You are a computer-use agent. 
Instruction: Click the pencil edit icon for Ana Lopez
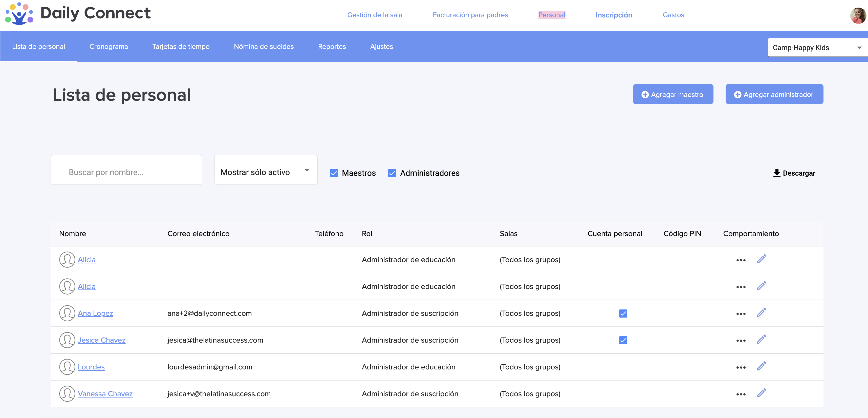(761, 313)
